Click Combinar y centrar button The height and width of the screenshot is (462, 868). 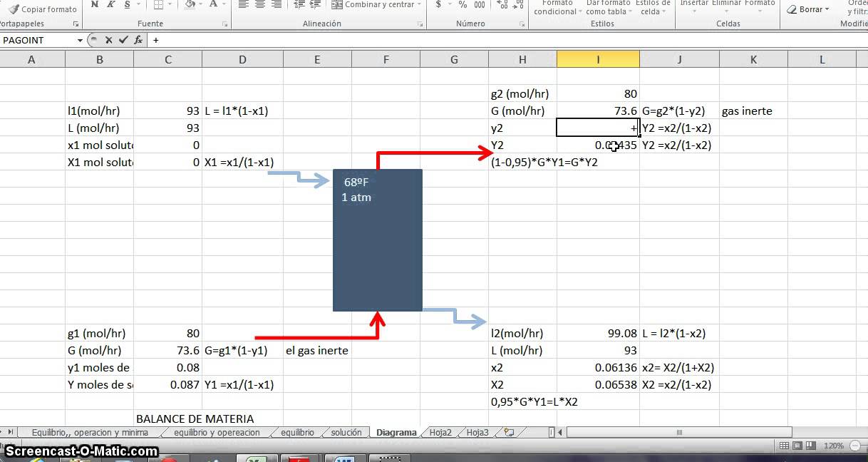(373, 4)
